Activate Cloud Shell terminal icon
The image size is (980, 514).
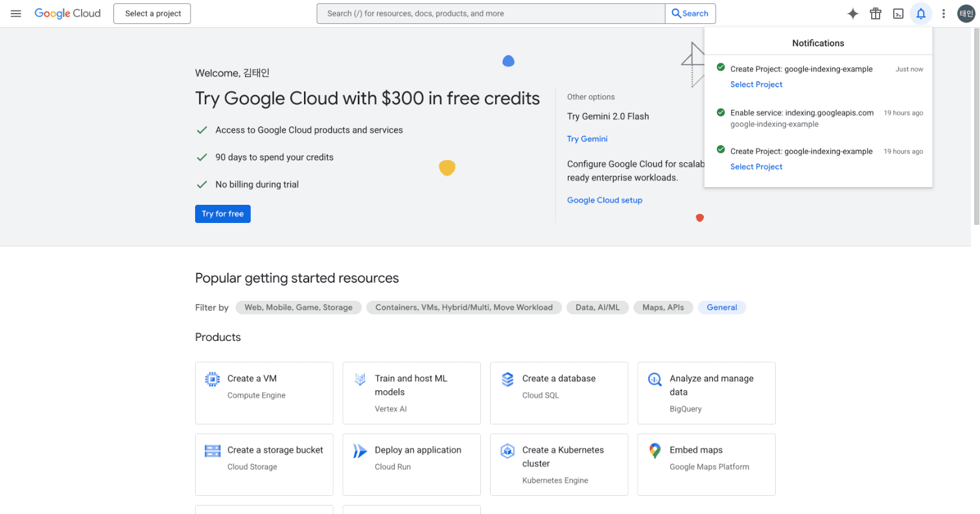point(898,14)
